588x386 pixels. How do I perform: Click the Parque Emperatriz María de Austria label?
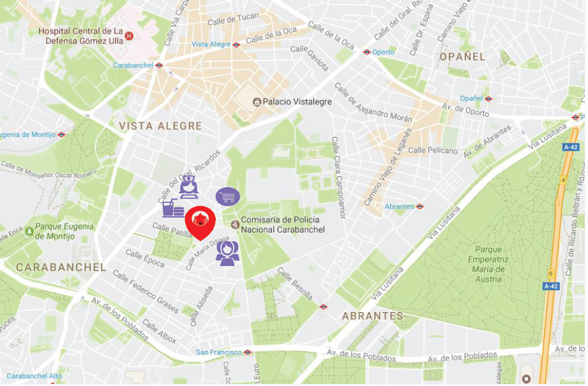(488, 264)
